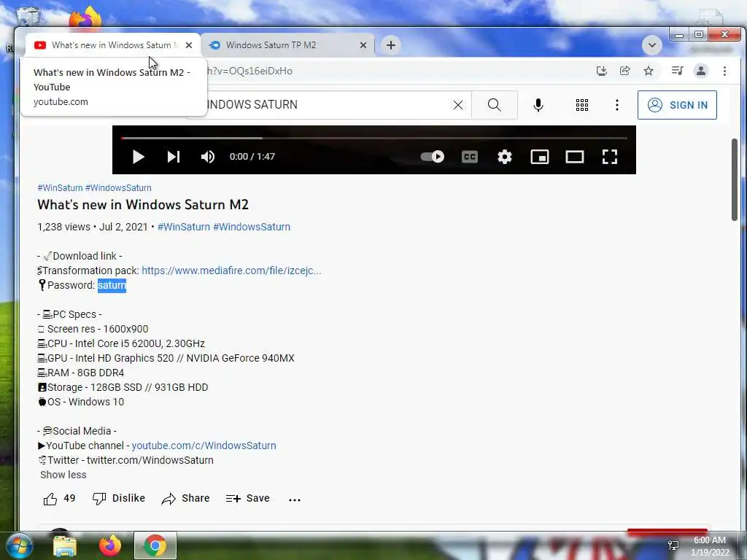747x560 pixels.
Task: Open media controls icon in Chrome toolbar
Action: 678,71
